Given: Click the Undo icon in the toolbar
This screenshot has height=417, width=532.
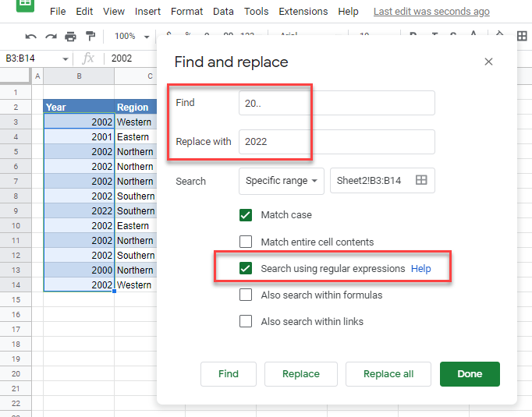Looking at the screenshot, I should (x=31, y=37).
